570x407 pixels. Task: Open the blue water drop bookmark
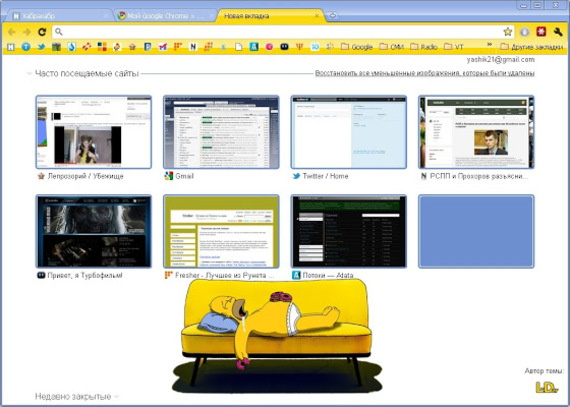[72, 47]
